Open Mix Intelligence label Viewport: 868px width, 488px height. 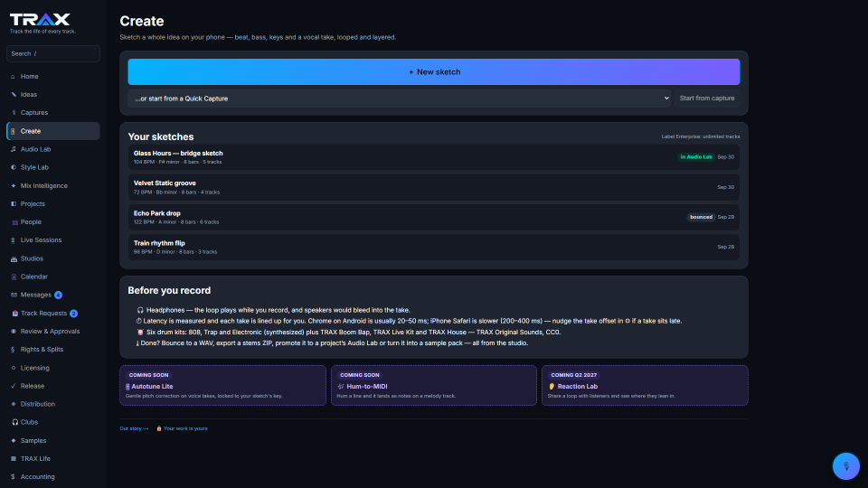click(43, 186)
